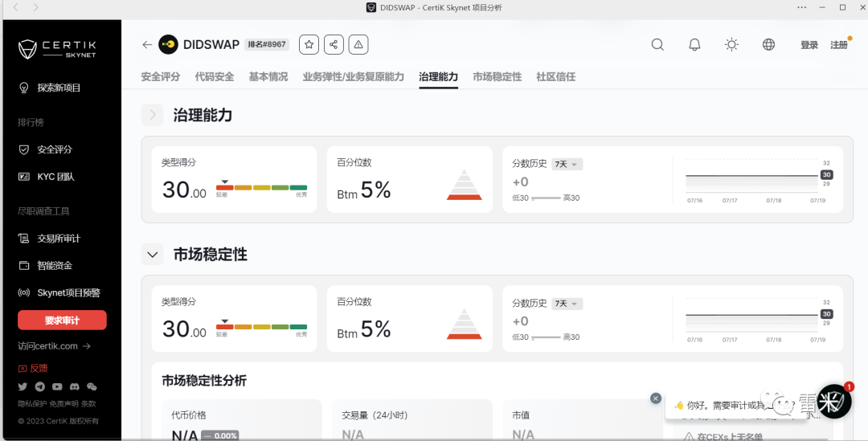The image size is (868, 441).
Task: Switch to 基本情况 tab
Action: click(x=268, y=77)
